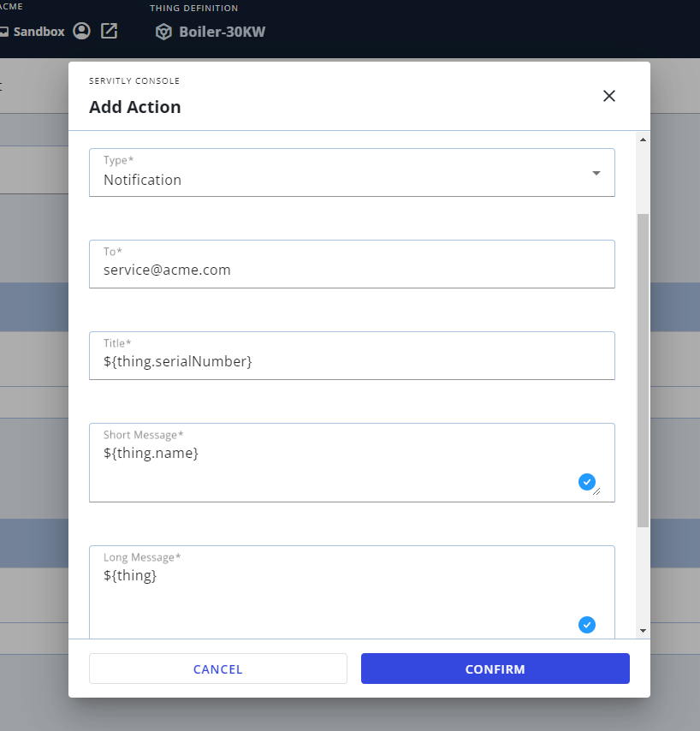Viewport: 700px width, 731px height.
Task: Click the blue checkmark in Long Message
Action: 586,625
